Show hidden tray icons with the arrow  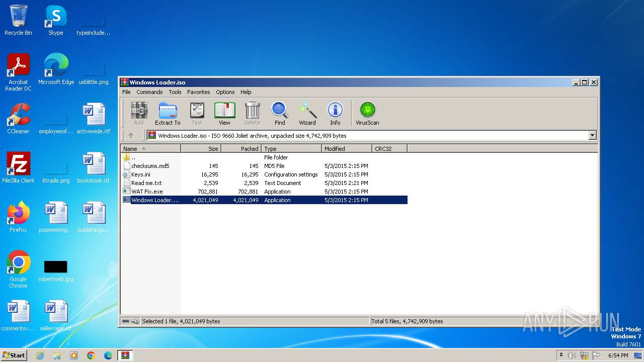coord(561,355)
